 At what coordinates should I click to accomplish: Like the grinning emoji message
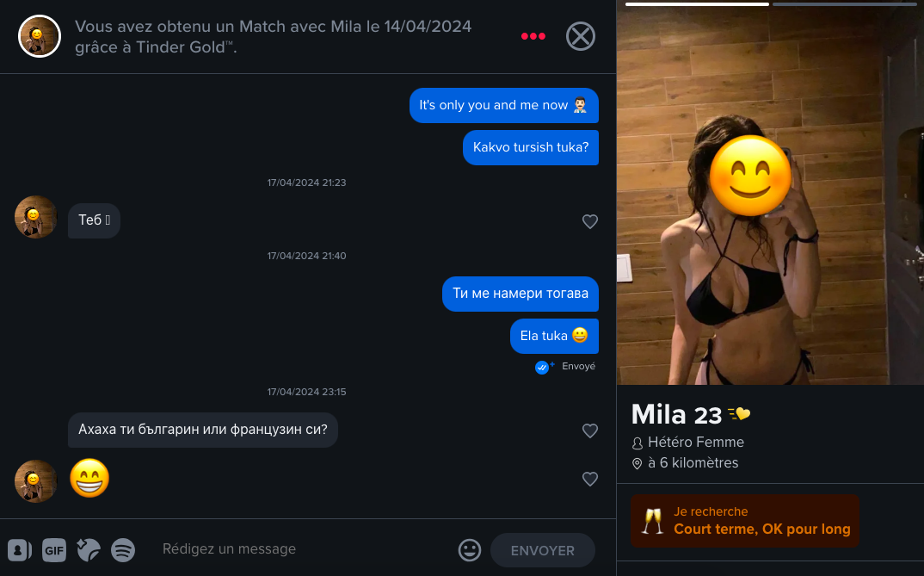[590, 479]
